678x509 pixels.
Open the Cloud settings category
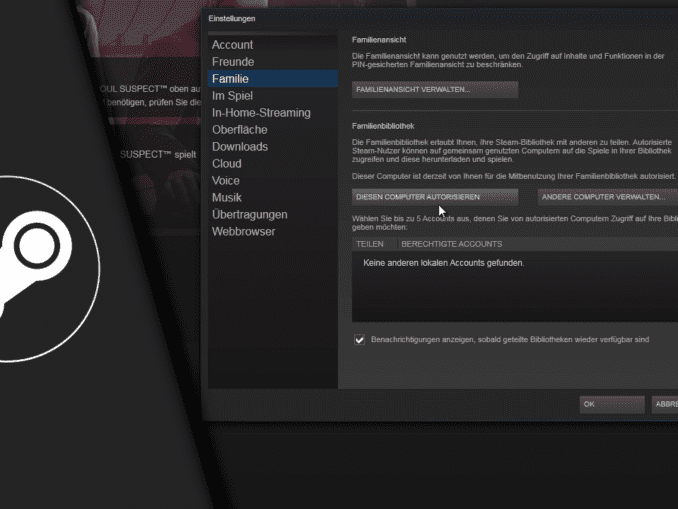point(272,163)
